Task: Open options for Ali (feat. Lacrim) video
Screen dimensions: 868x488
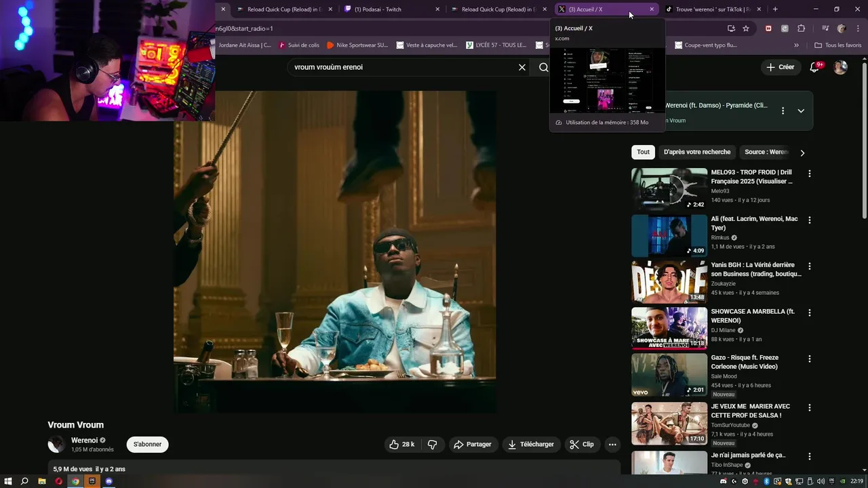Action: point(809,220)
